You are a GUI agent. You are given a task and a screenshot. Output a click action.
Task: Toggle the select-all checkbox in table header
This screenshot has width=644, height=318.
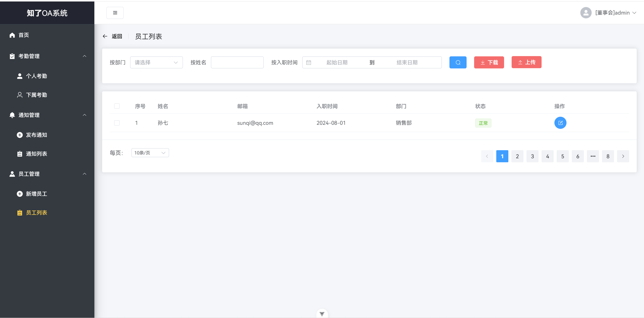point(117,106)
